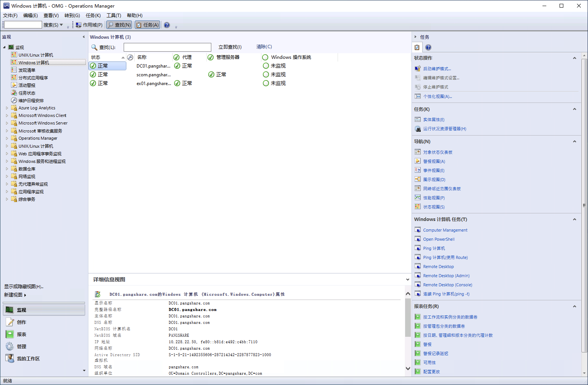Open the 转到(G) menu
The width and height of the screenshot is (588, 385).
[x=72, y=15]
